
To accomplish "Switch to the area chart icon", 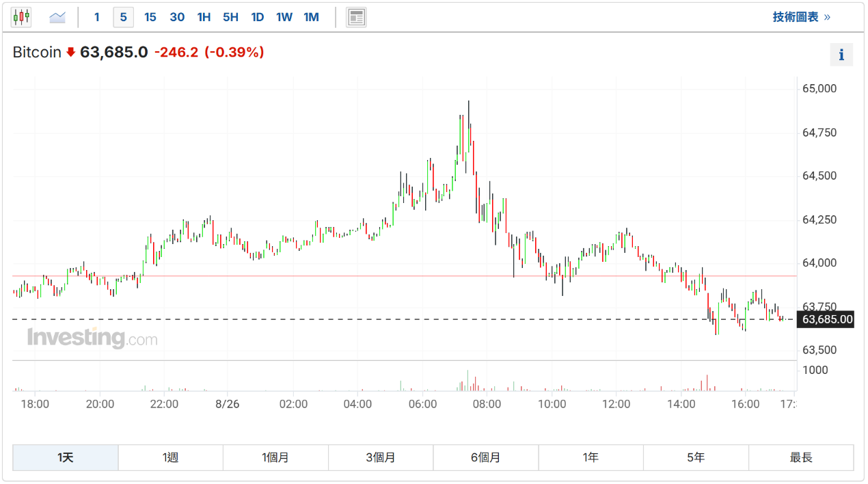I will pos(57,17).
